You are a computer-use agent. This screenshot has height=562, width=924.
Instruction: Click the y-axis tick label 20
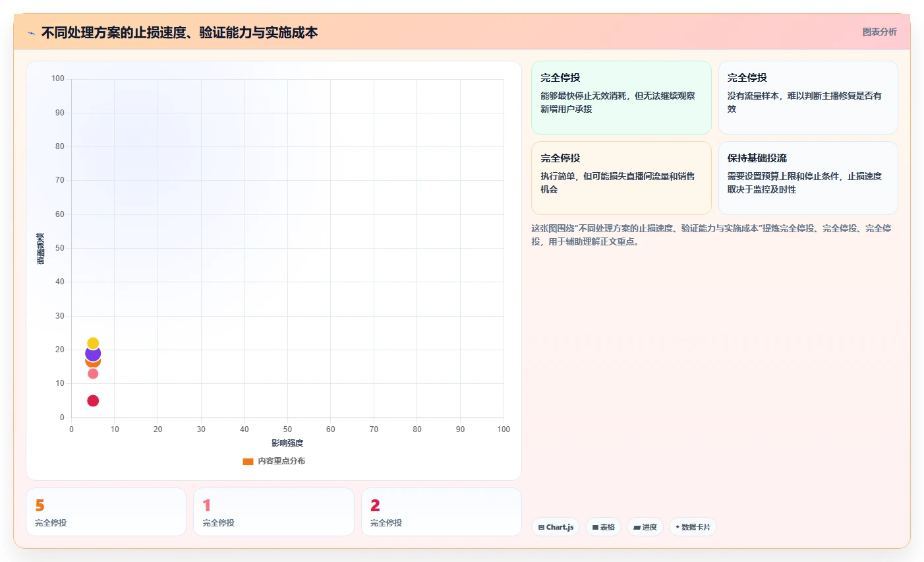pyautogui.click(x=60, y=350)
